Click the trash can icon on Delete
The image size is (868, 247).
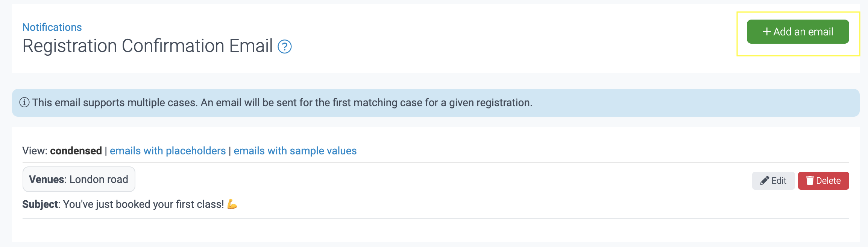point(810,181)
